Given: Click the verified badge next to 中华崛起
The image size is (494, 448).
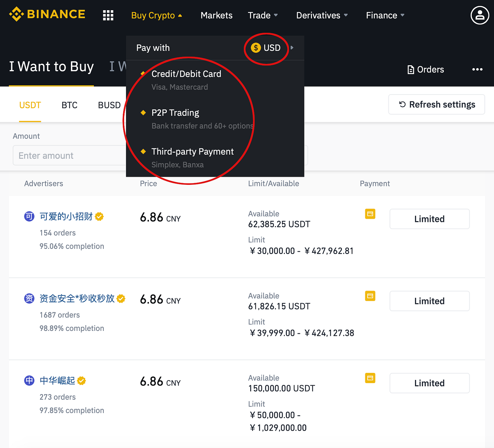Looking at the screenshot, I should 82,381.
